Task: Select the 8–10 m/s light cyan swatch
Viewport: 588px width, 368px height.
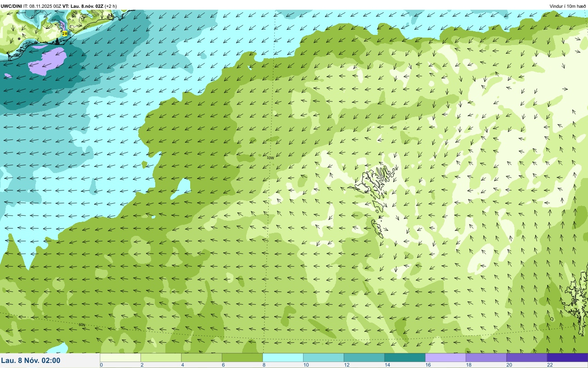Action: pos(283,357)
